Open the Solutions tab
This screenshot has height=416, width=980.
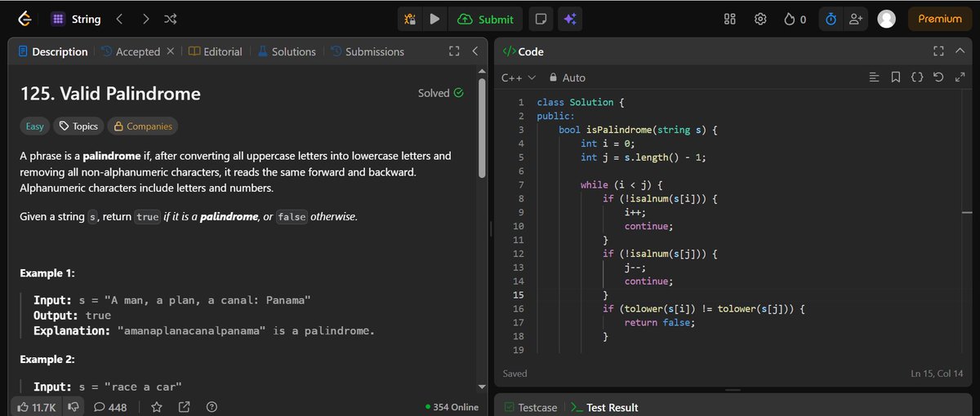tap(287, 51)
